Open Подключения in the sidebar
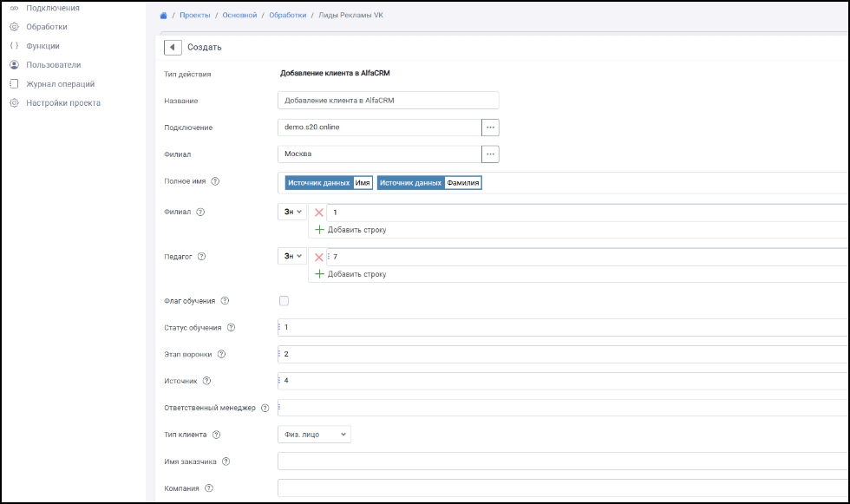This screenshot has width=850, height=504. coord(53,8)
